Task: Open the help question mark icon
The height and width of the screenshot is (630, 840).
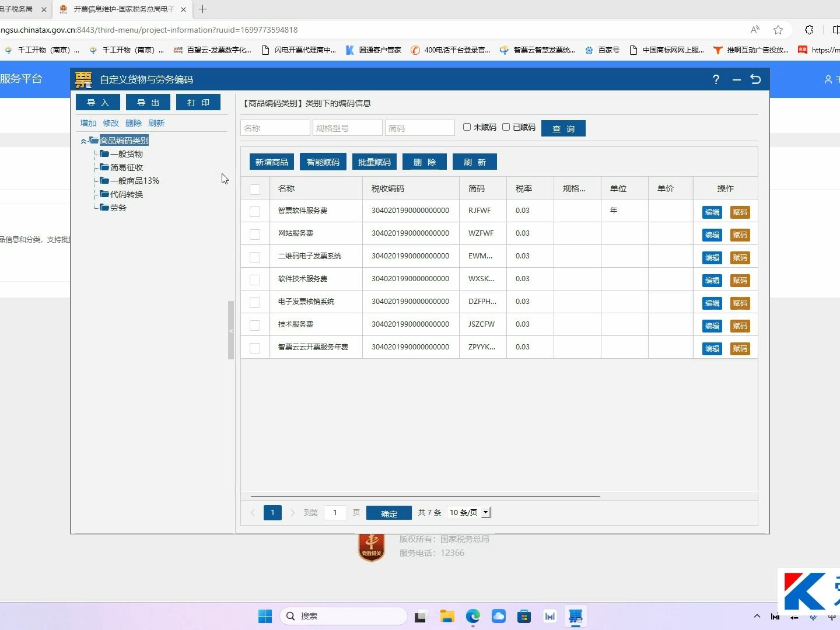Action: [x=716, y=79]
